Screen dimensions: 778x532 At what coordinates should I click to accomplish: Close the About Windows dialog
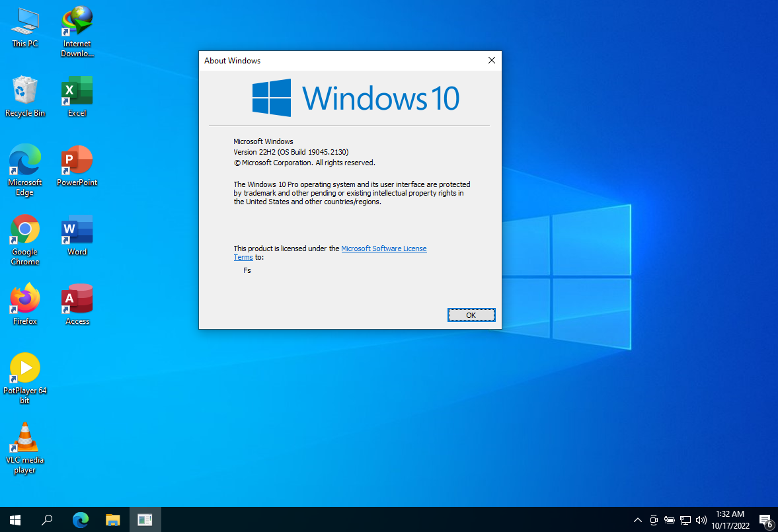pos(491,60)
